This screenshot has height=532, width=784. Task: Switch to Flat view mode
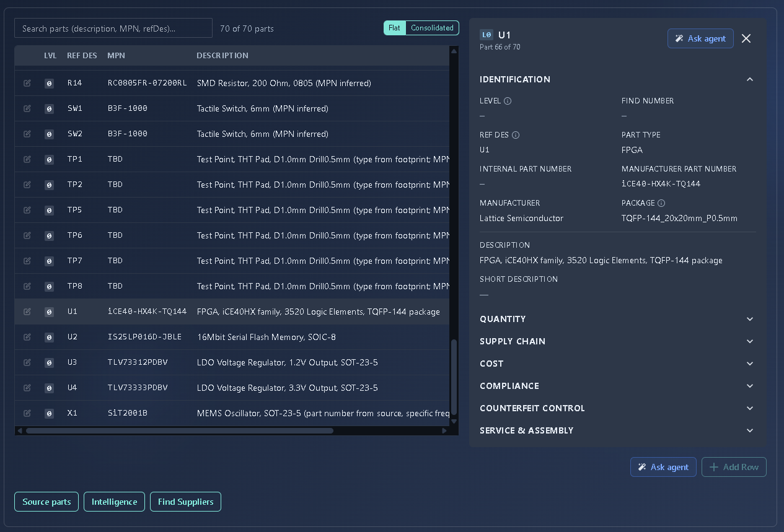pos(395,28)
